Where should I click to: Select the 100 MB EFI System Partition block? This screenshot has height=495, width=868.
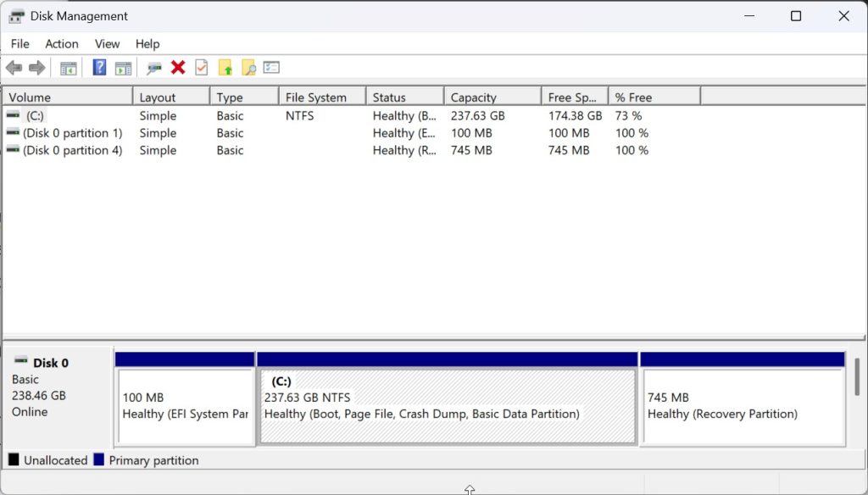[186, 406]
